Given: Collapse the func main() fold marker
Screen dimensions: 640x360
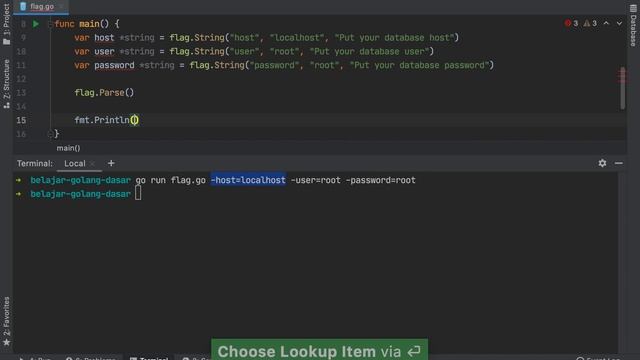Looking at the screenshot, I should tap(50, 24).
